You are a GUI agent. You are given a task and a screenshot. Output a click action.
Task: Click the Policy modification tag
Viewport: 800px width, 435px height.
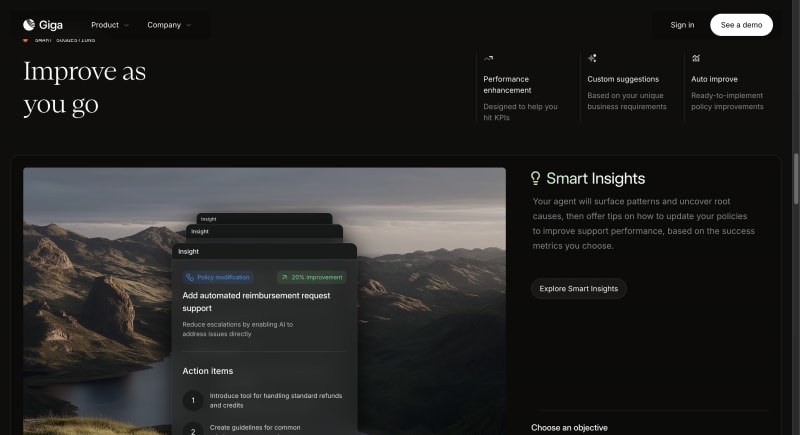tap(218, 277)
